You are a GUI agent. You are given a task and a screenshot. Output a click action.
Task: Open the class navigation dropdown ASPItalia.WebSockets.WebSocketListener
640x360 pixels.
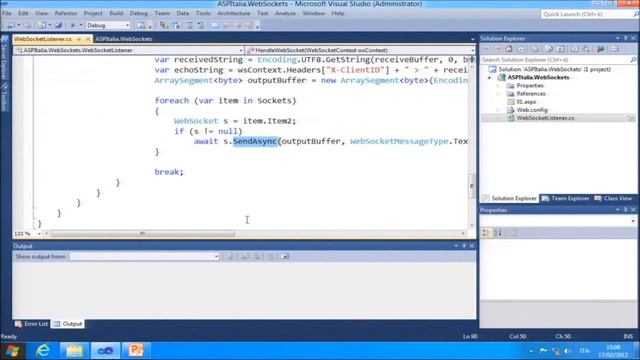129,50
